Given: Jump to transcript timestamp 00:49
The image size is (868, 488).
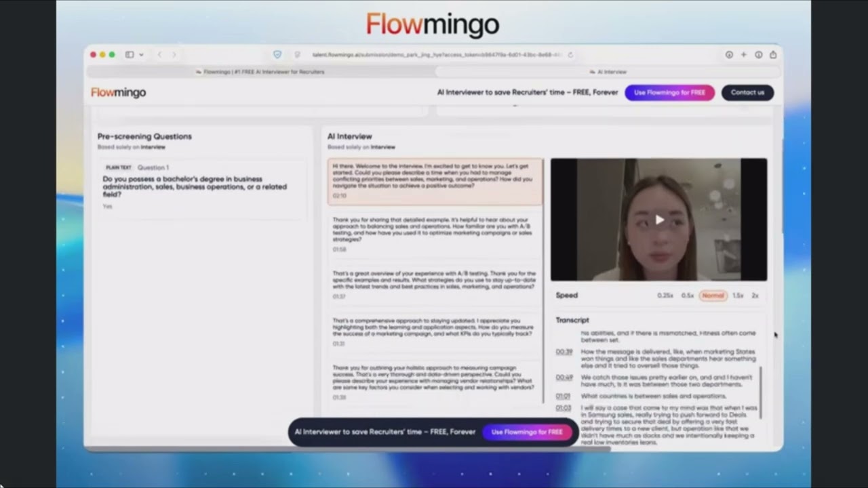Looking at the screenshot, I should click(x=564, y=378).
